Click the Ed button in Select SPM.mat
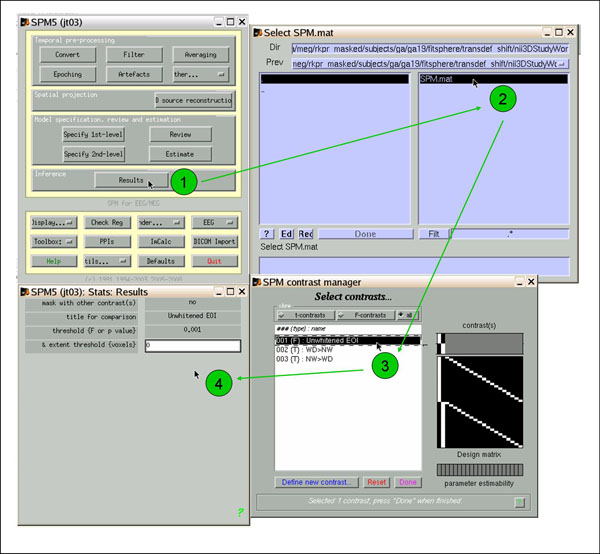Image resolution: width=600 pixels, height=554 pixels. [x=287, y=233]
